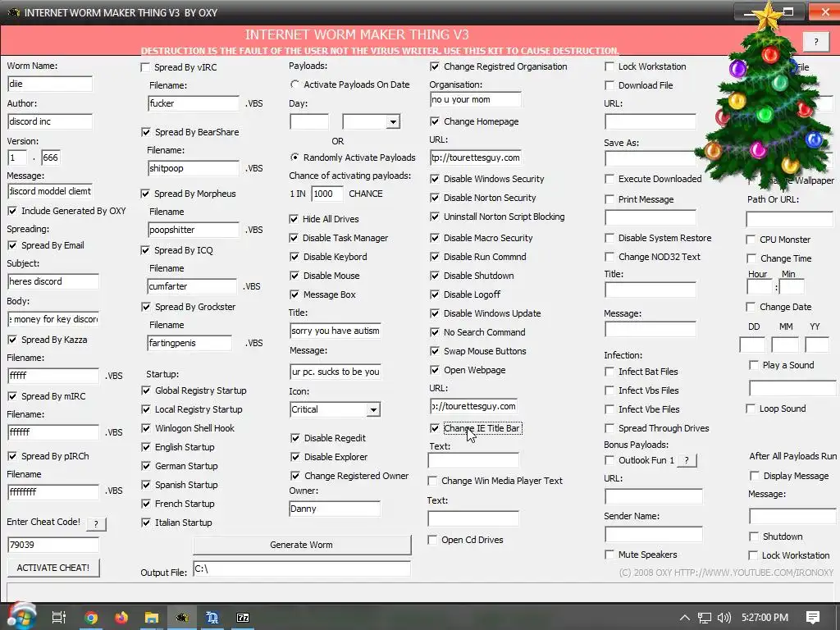This screenshot has width=840, height=630.
Task: Enable Mute Speakers checkbox
Action: (x=609, y=555)
